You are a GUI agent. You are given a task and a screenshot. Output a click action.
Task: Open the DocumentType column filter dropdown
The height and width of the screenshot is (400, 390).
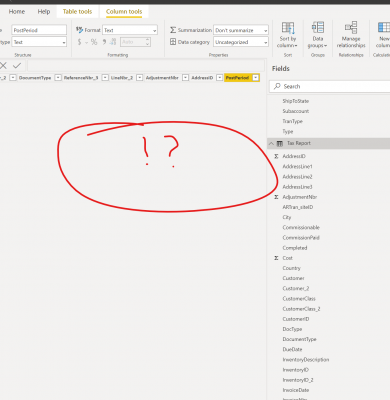point(58,78)
